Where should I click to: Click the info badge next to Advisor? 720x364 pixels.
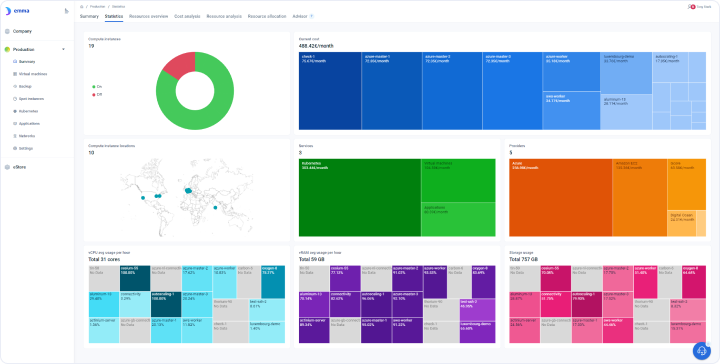click(312, 16)
